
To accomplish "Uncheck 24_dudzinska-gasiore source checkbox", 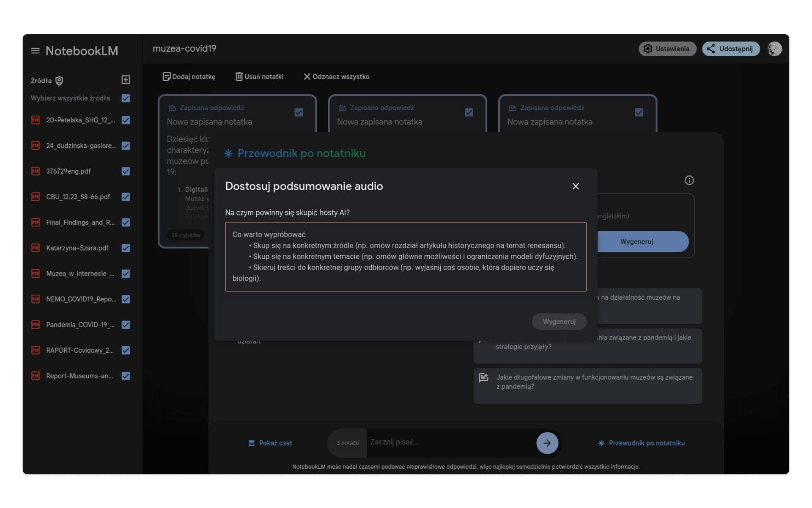I will pyautogui.click(x=126, y=146).
